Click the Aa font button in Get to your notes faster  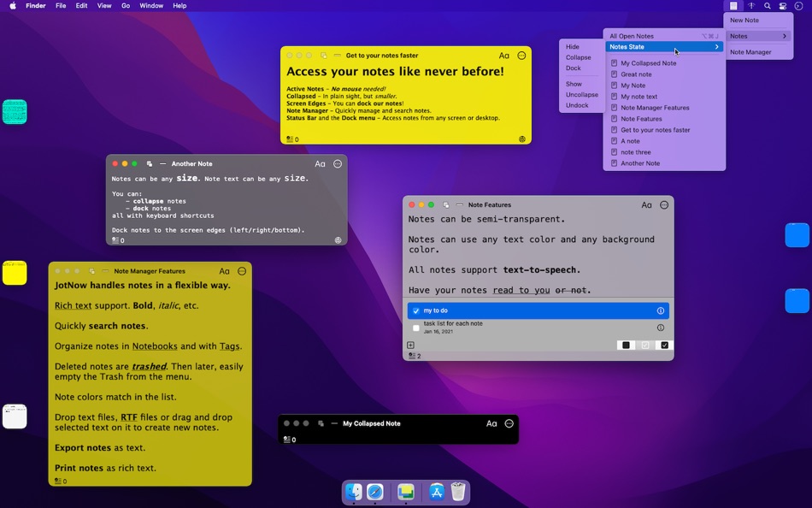[504, 56]
